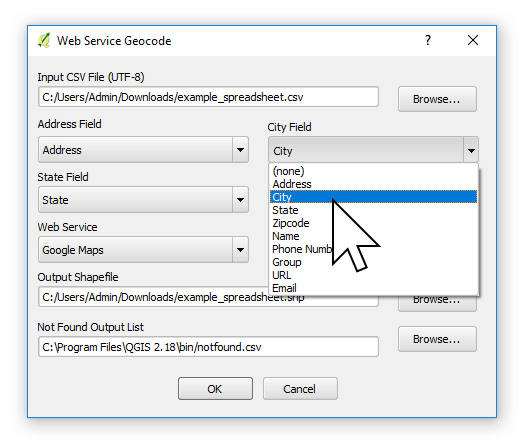
Task: Open the Web Service Google Maps dropdown
Action: pos(143,250)
